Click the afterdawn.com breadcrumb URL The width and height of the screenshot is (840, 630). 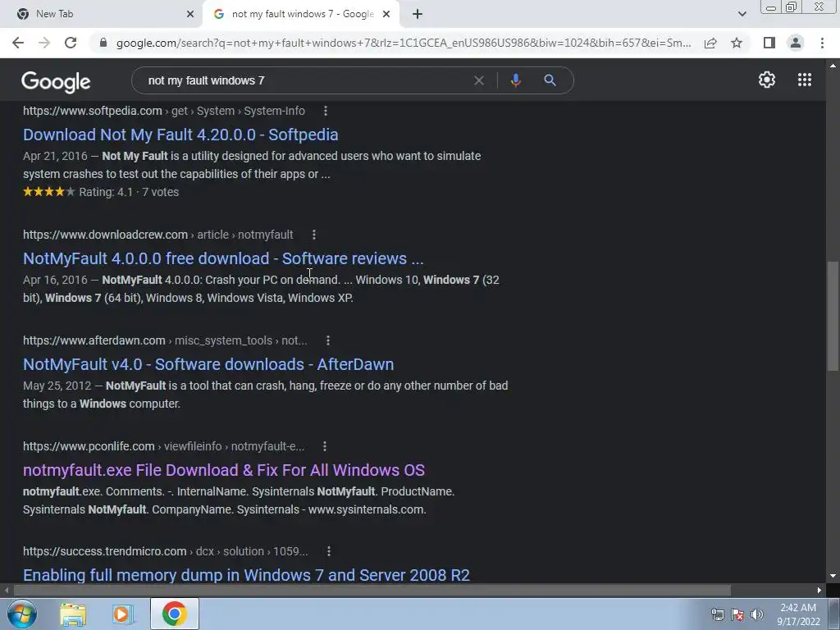pyautogui.click(x=165, y=340)
